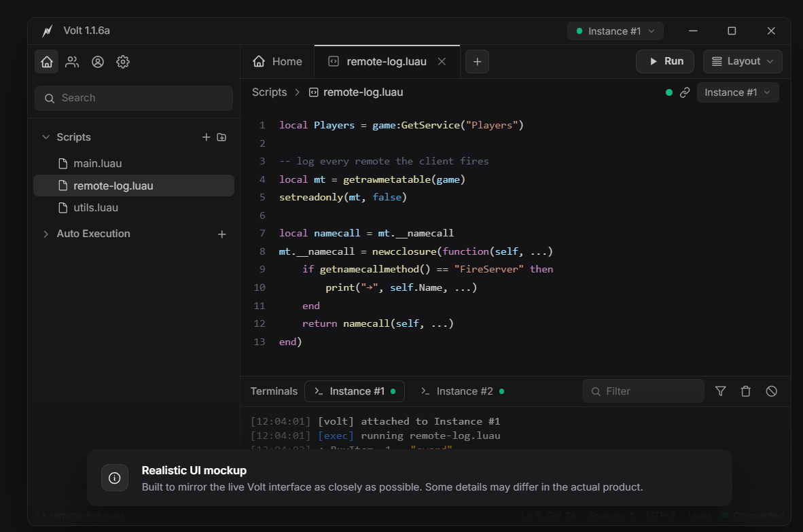Screen dimensions: 803x532
Task: Click the comment line "log every remote"
Action: pos(384,161)
